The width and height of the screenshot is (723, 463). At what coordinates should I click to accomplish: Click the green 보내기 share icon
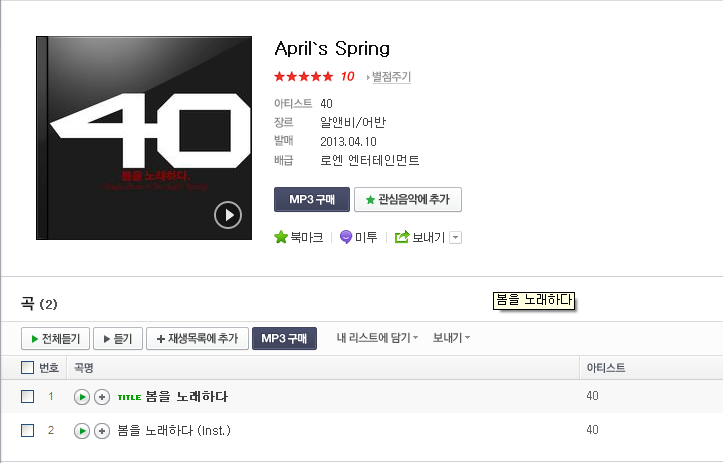(402, 237)
